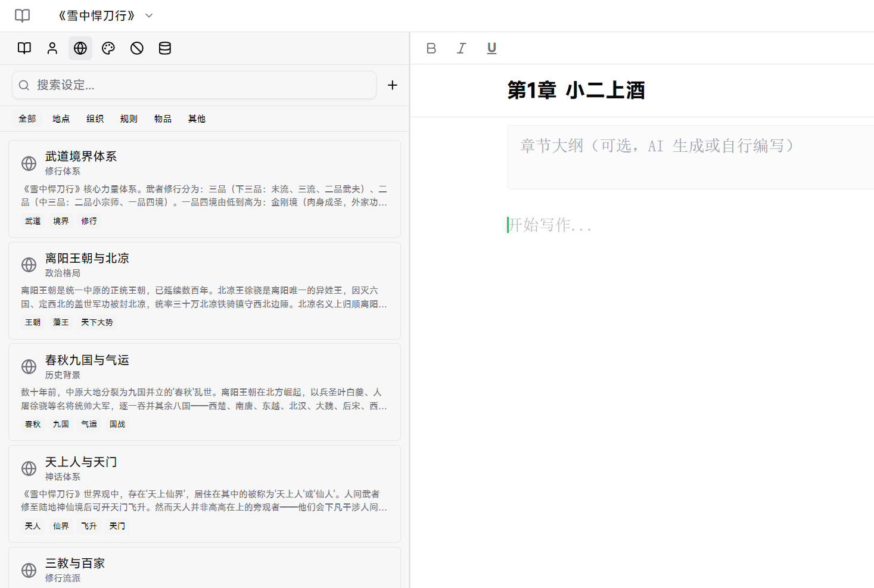Select the chapters book icon in the sidebar toolbar

[24, 48]
